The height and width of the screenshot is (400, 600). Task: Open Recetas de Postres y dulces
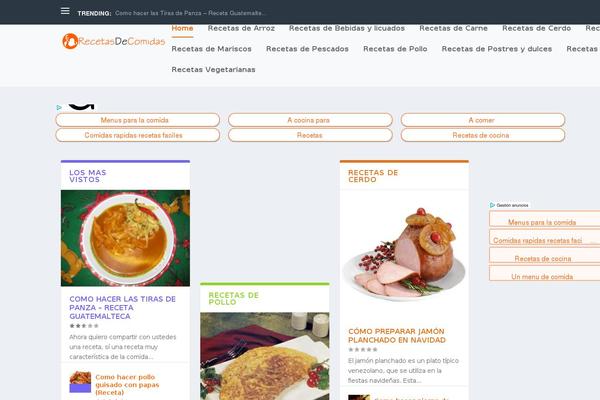click(x=497, y=49)
